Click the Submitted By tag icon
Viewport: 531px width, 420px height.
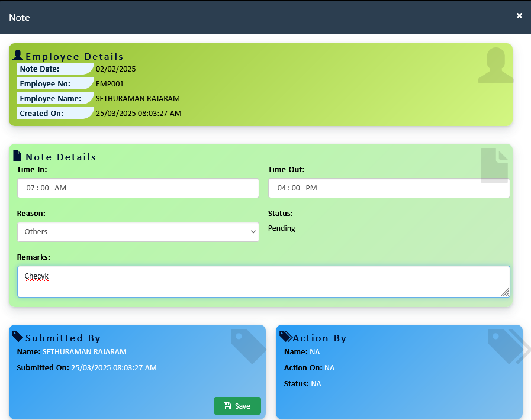pos(18,337)
